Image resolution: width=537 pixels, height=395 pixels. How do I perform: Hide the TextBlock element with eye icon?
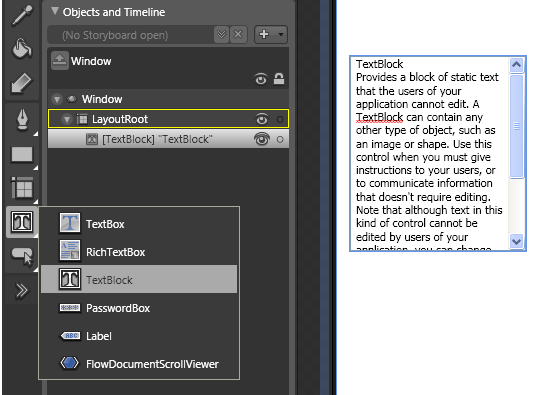tap(262, 139)
